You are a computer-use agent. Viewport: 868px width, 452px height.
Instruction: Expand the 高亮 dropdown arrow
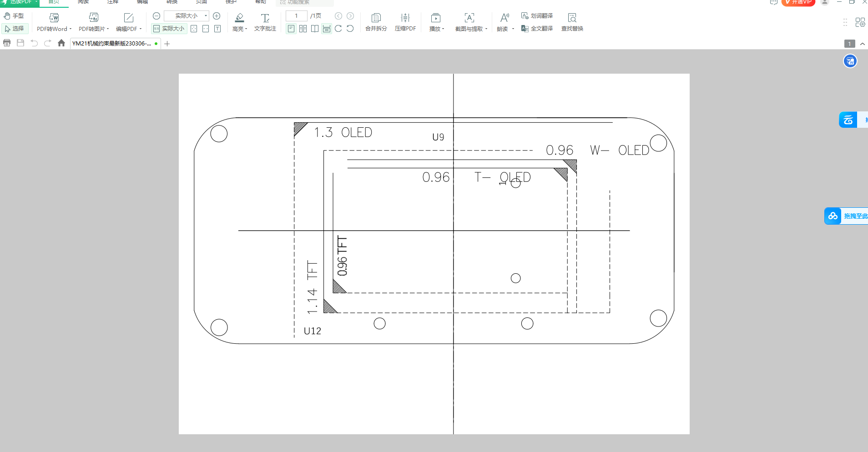tap(246, 29)
